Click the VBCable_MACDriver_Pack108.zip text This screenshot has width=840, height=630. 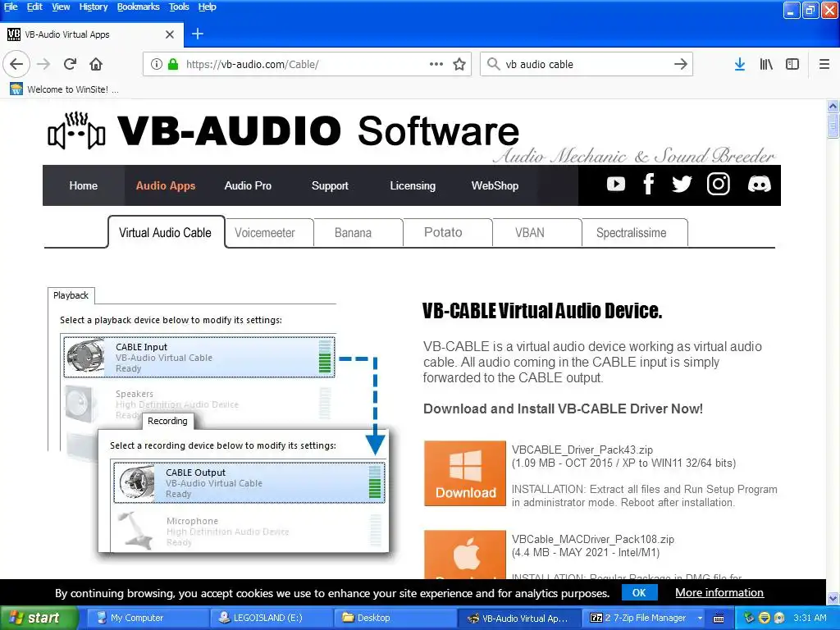point(592,539)
